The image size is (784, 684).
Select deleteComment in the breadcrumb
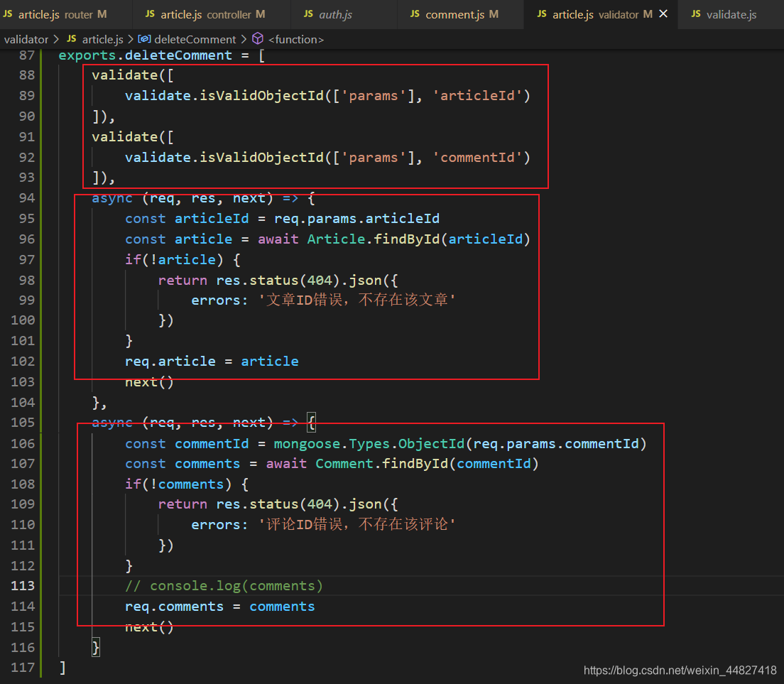pos(195,39)
